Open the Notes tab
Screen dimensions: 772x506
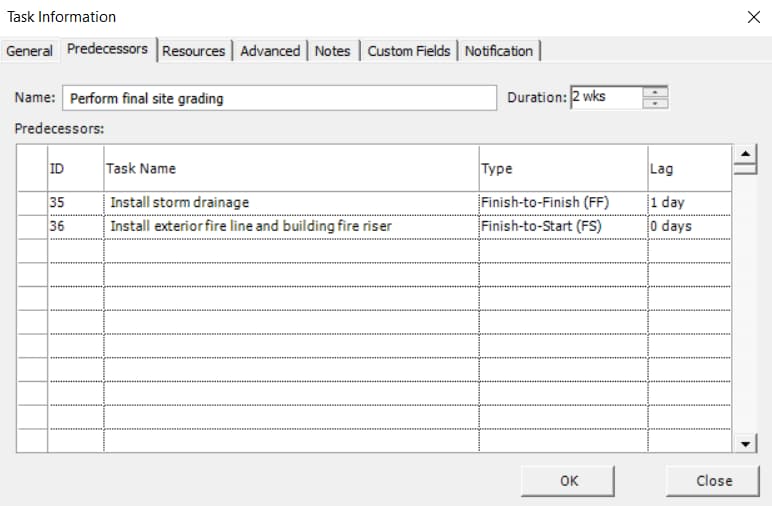[x=332, y=51]
